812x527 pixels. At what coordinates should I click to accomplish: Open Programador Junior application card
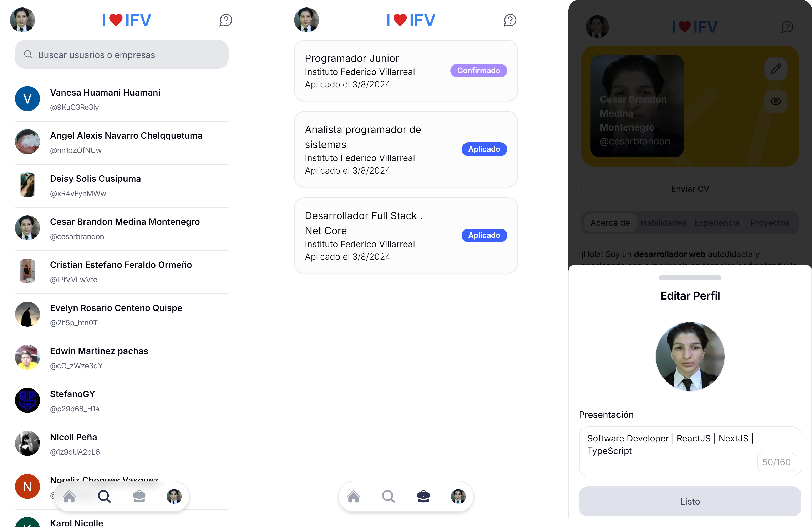(x=406, y=71)
